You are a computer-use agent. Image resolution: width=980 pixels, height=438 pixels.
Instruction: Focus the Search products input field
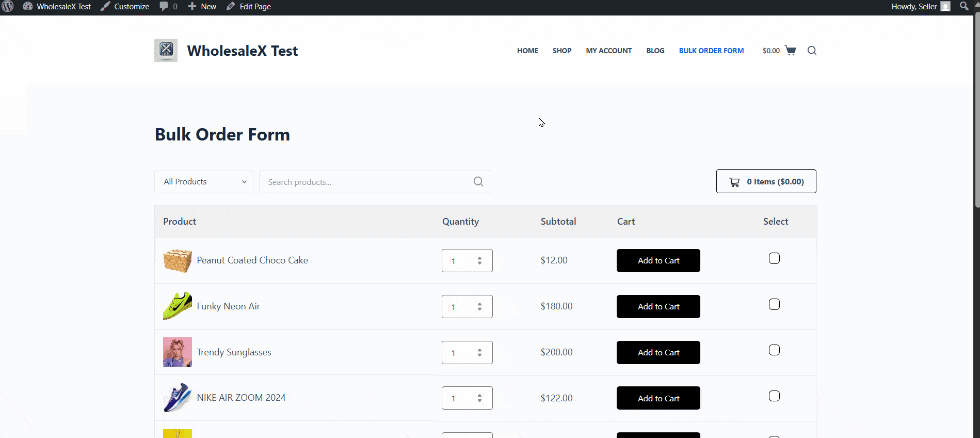coord(366,182)
